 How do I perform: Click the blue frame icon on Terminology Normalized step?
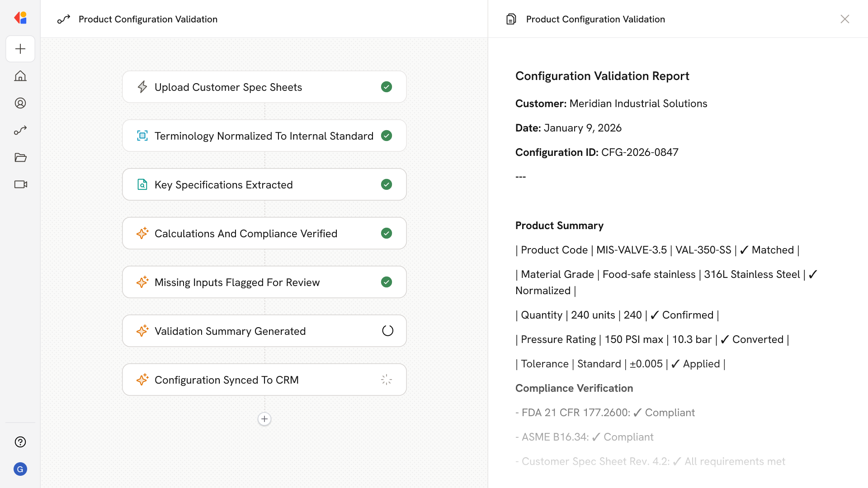[x=142, y=136]
